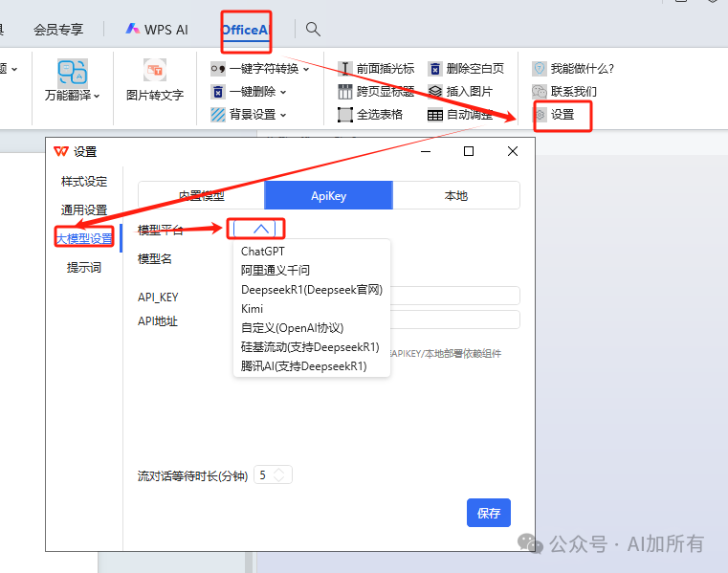Viewport: 728px width, 573px height.
Task: Open 样式设定 in settings sidebar
Action: click(84, 182)
